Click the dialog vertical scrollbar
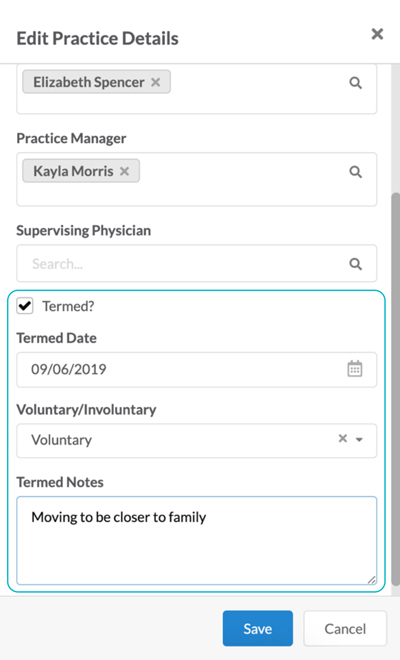This screenshot has height=660, width=400. [395, 389]
